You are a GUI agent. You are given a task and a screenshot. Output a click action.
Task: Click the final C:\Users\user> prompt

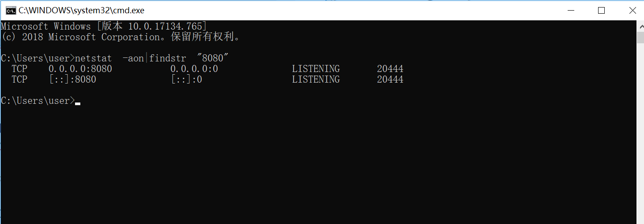tap(38, 101)
